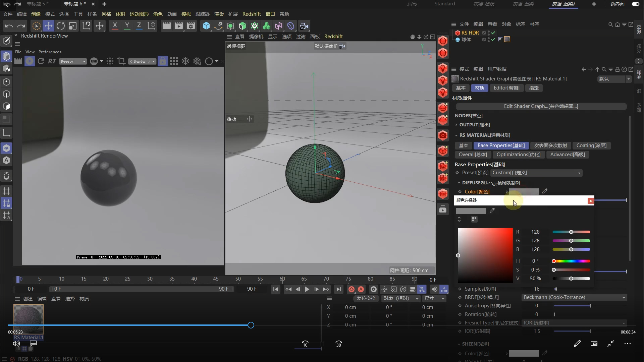The image size is (644, 362).
Task: Toggle Z axis lock
Action: click(x=139, y=26)
